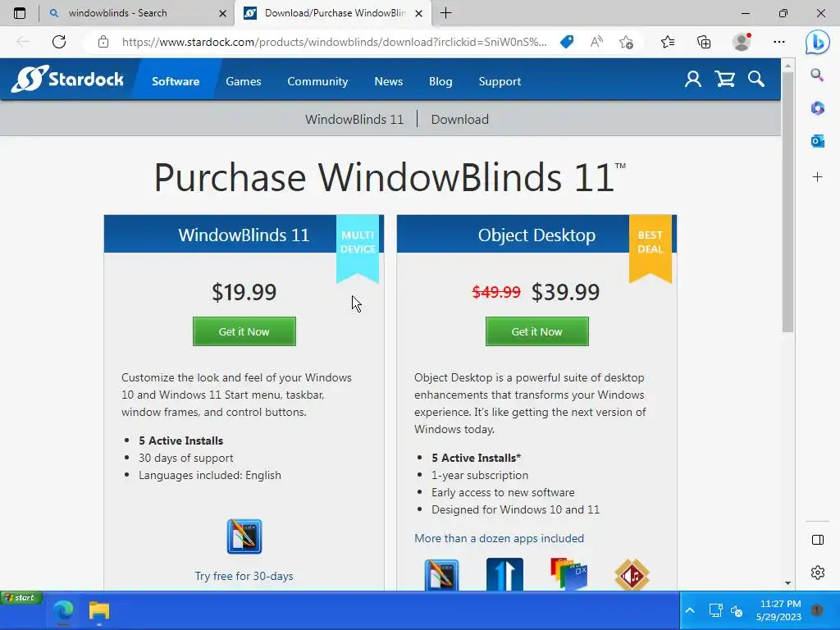Image resolution: width=840 pixels, height=630 pixels.
Task: Click the Stardock logo
Action: (x=67, y=80)
